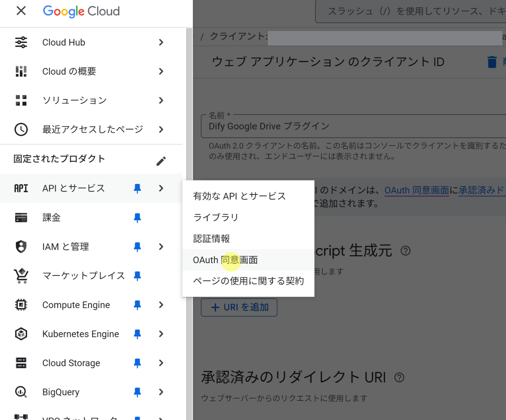Expand the BigQuery submenu arrow
This screenshot has width=506, height=420.
click(x=161, y=392)
